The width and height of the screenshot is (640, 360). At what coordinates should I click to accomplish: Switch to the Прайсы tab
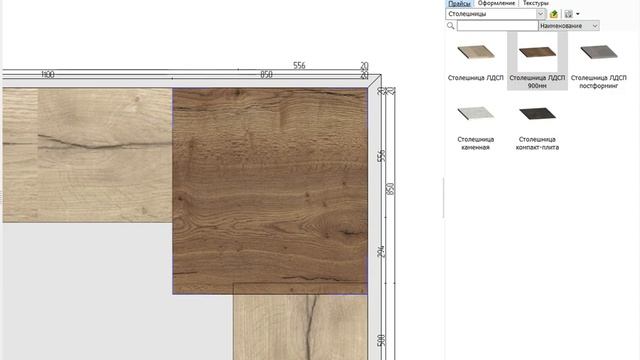click(459, 3)
